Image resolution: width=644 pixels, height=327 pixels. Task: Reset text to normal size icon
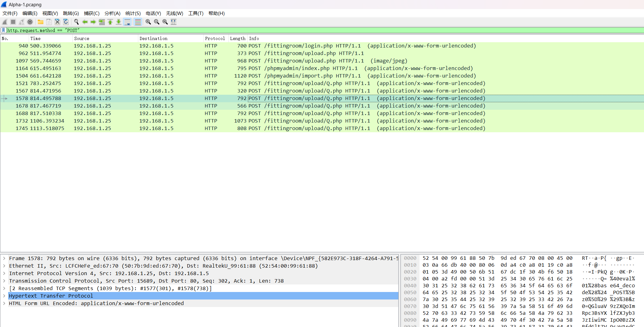165,22
